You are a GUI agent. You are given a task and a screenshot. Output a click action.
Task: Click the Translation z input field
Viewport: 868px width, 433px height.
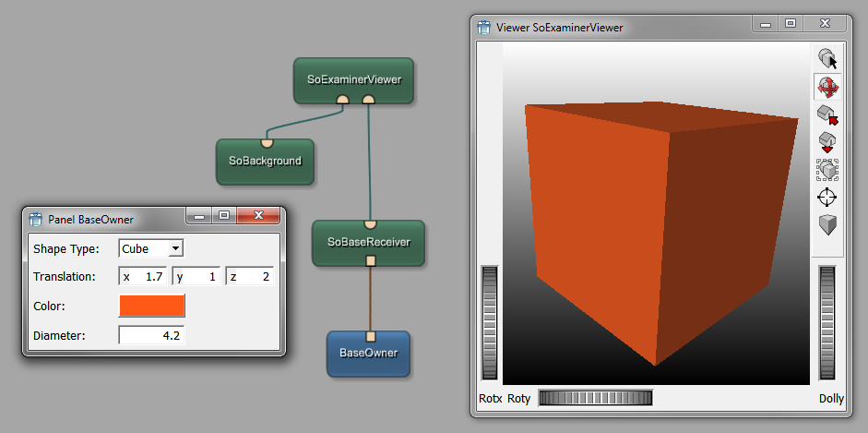250,277
